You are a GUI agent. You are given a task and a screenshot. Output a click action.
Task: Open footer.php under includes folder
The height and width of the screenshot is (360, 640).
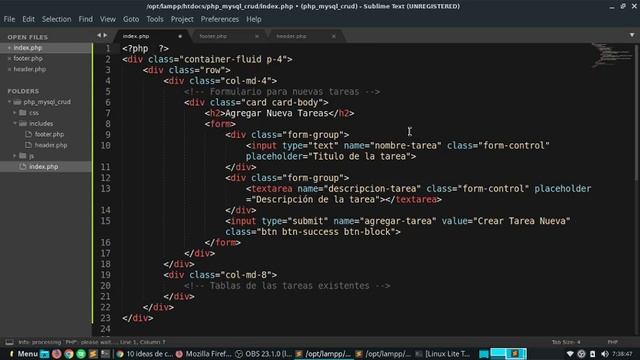pyautogui.click(x=49, y=134)
